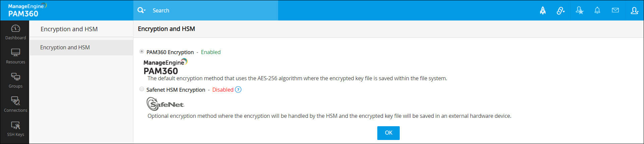Click the help icon beside Disabled
The image size is (644, 144).
238,90
